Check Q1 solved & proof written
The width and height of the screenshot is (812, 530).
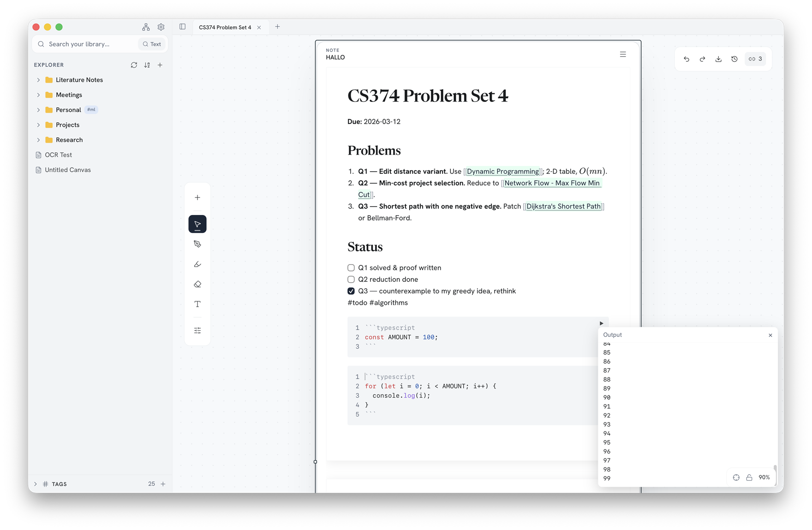[x=351, y=268]
